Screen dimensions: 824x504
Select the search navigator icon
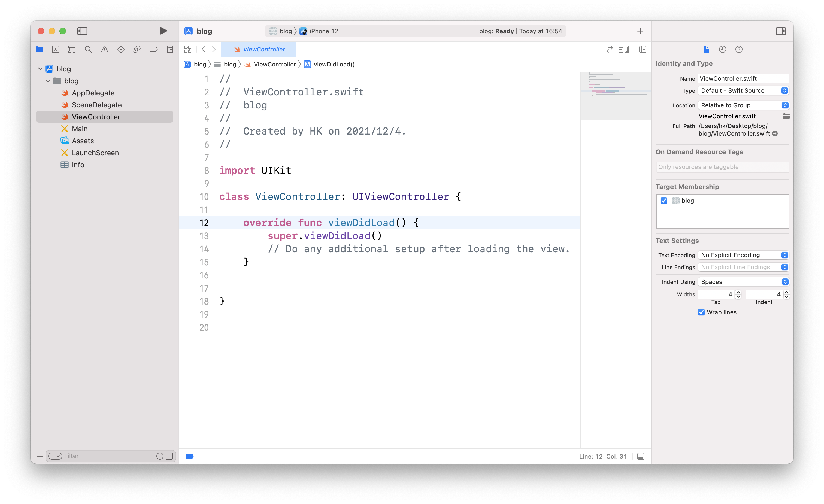point(88,50)
